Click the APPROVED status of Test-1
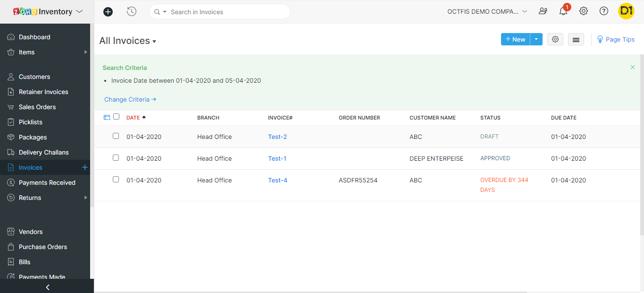 (495, 158)
